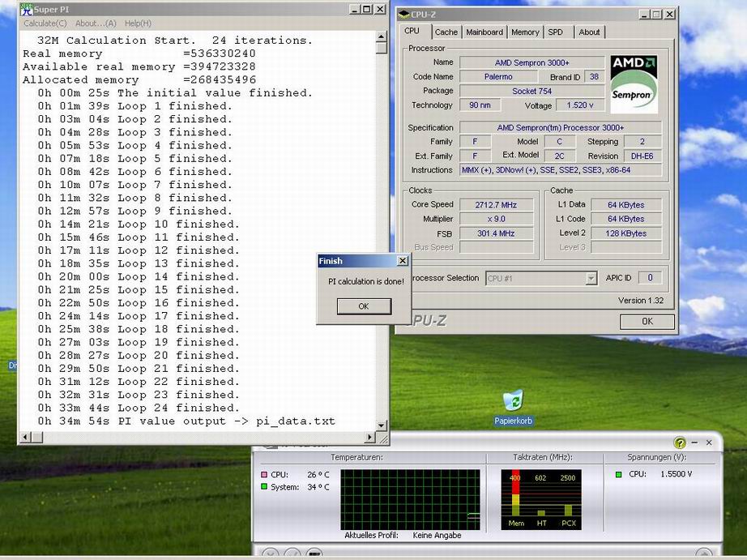Click the APIC ID value '0'

(x=650, y=278)
